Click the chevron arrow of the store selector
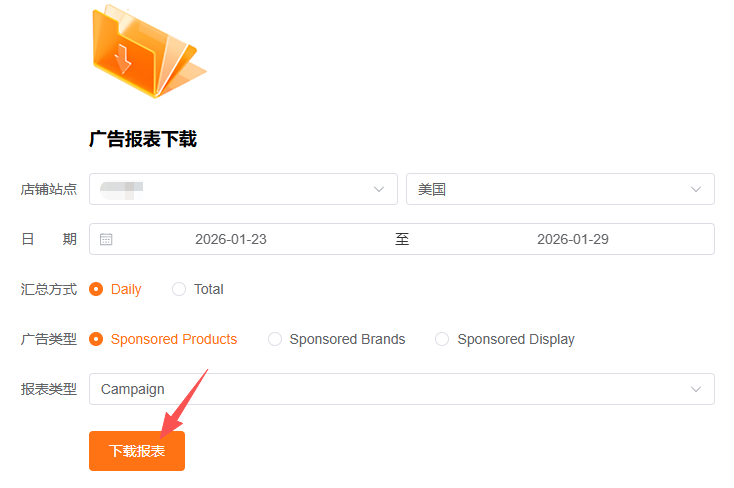The height and width of the screenshot is (488, 734). click(x=379, y=189)
